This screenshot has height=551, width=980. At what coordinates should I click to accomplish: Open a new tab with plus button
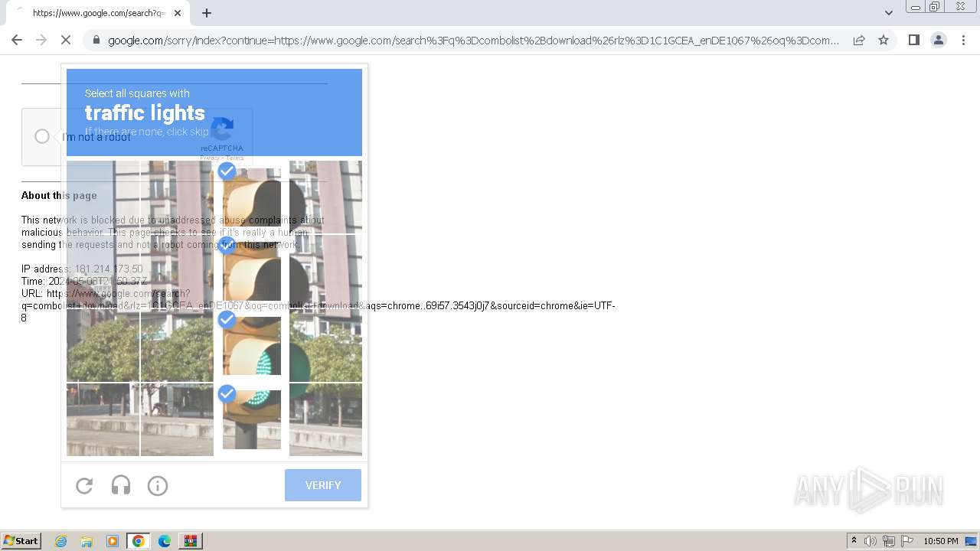[207, 13]
